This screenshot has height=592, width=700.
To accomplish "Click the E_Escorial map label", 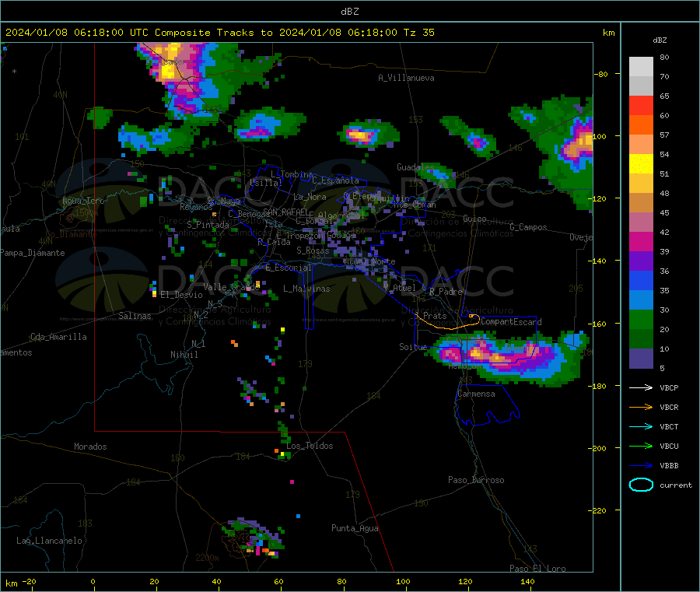I will [288, 268].
